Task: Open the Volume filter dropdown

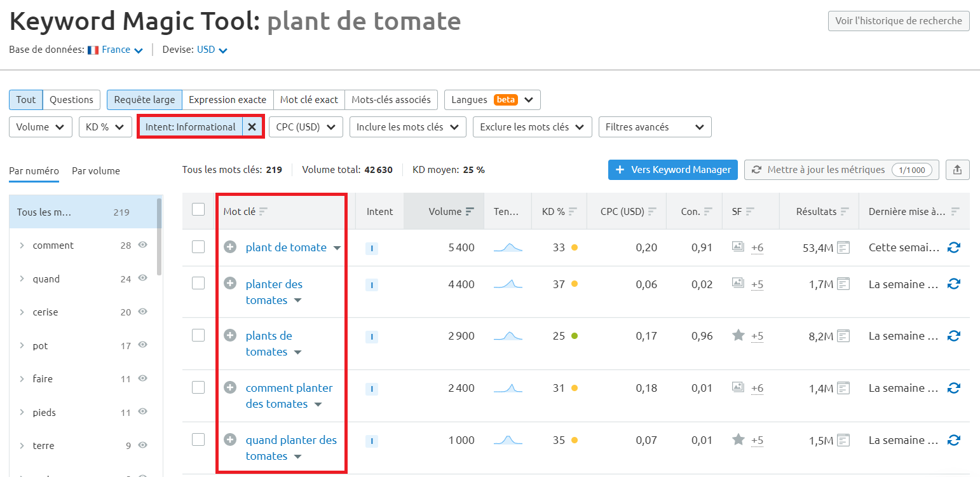Action: (x=40, y=127)
